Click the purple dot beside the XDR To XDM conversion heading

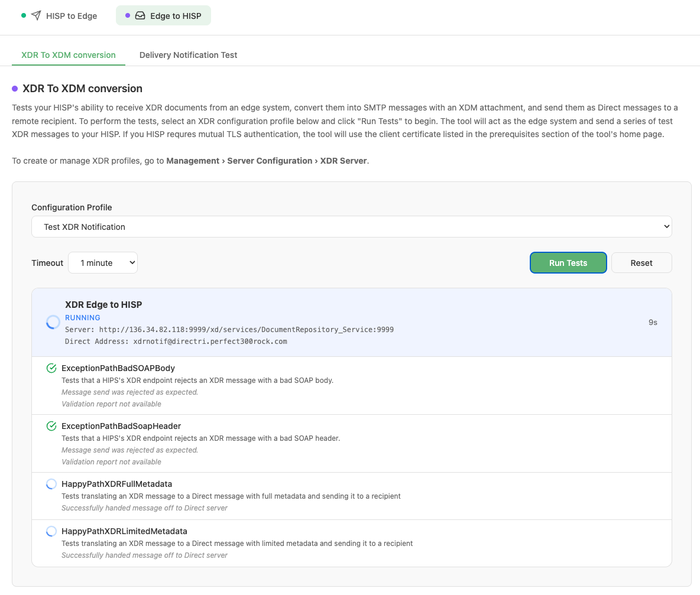pos(15,89)
